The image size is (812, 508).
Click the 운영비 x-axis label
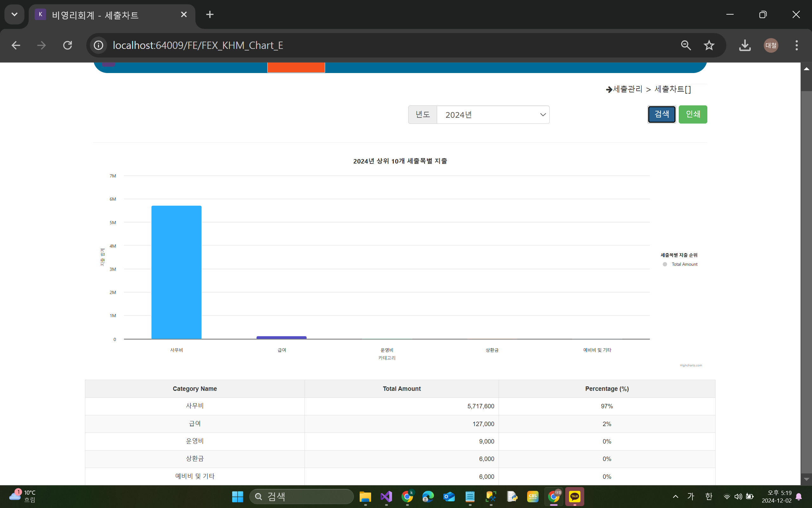point(387,350)
